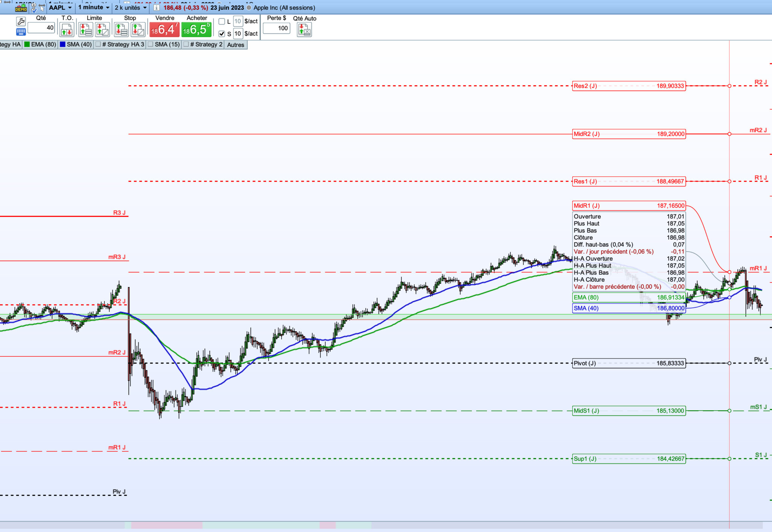Enable the L limit checkbox

pos(222,21)
